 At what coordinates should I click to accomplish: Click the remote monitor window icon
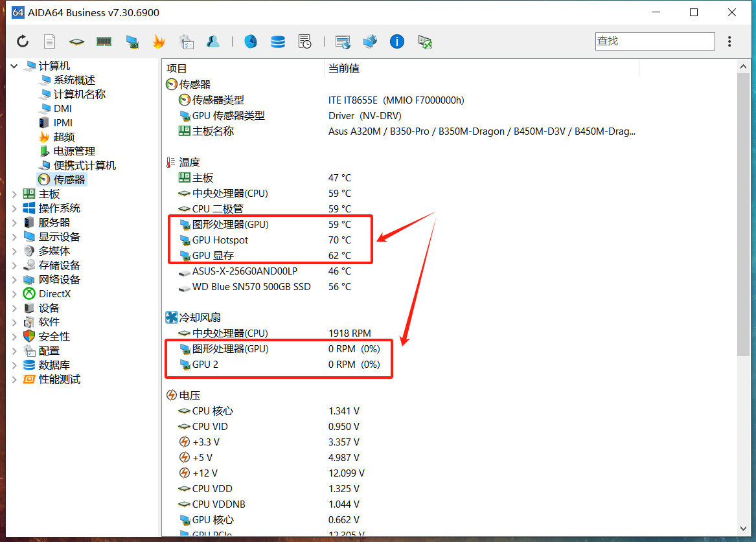(x=343, y=42)
